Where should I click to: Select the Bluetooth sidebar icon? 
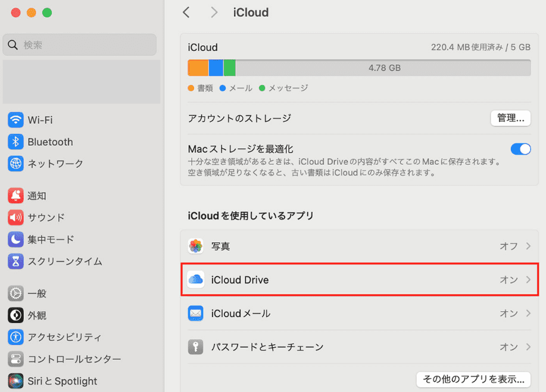(15, 142)
